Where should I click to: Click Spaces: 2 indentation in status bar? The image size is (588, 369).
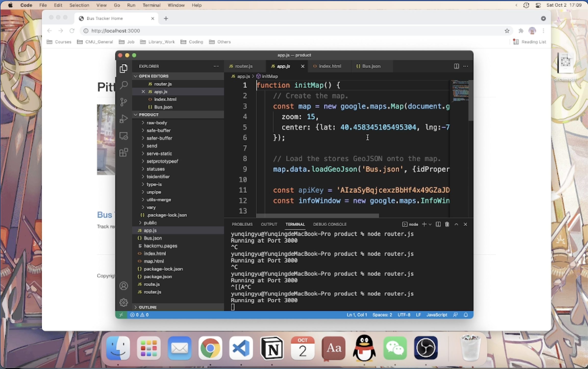pos(382,315)
